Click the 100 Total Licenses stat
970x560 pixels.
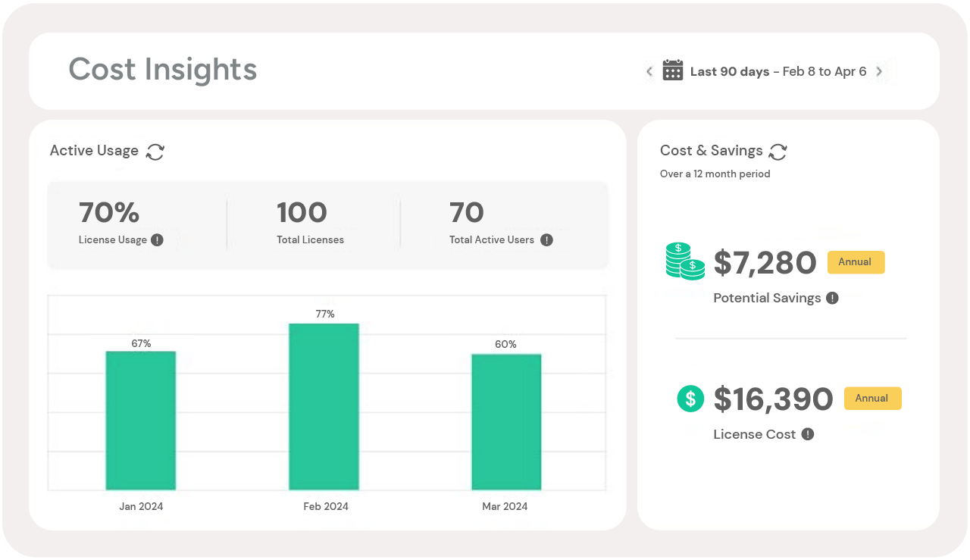coord(302,213)
